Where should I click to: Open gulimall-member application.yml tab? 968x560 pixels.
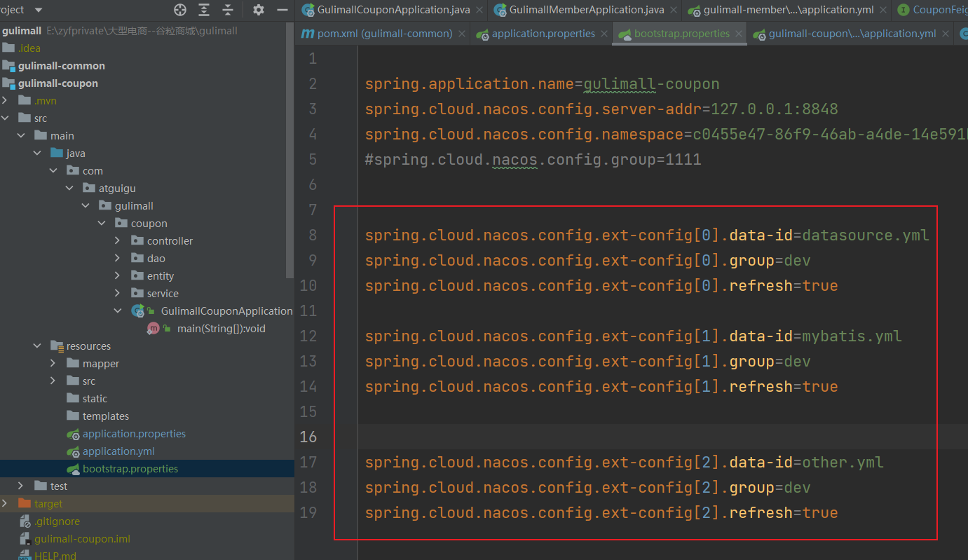click(x=789, y=10)
